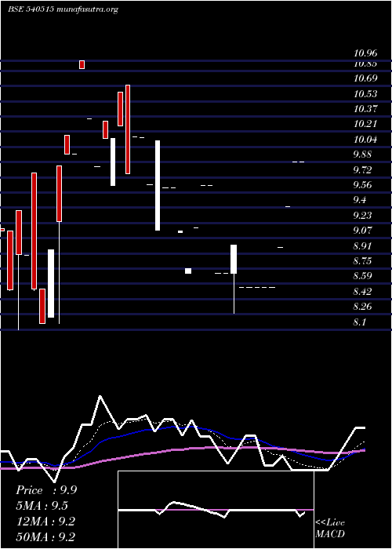
Task: Click the 50MA : 9.2 legend entry
Action: pos(45,537)
